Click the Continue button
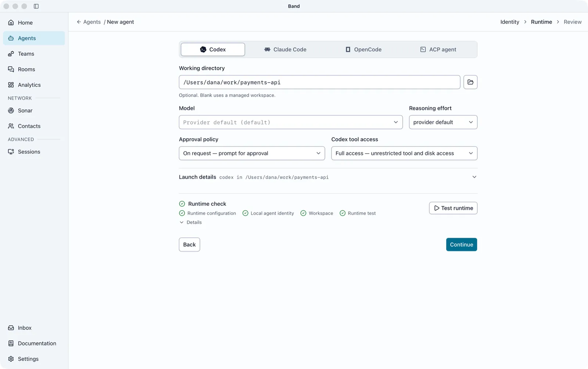 [462, 244]
